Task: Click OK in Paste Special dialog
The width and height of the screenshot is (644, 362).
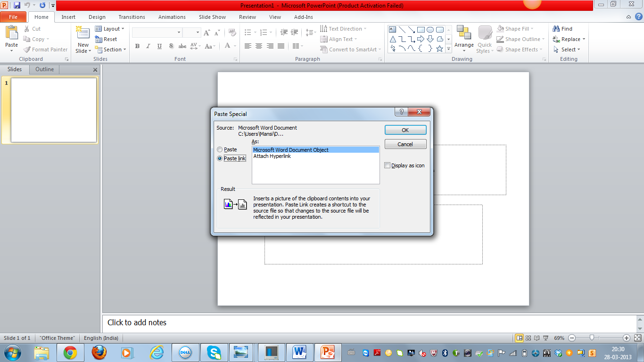Action: click(405, 130)
